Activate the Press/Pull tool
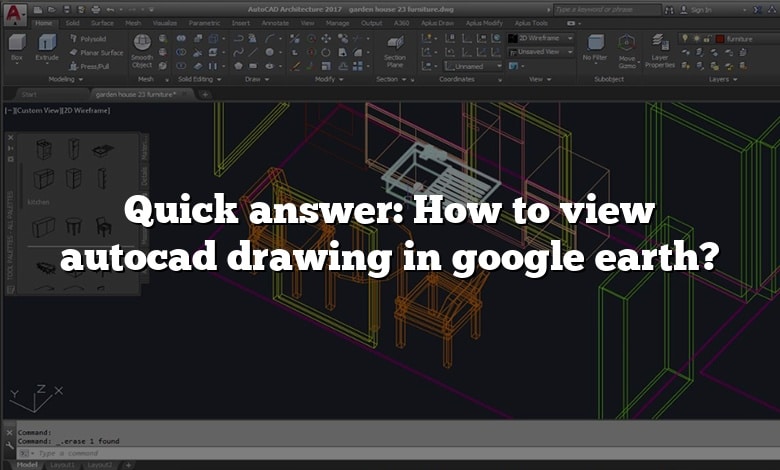The width and height of the screenshot is (780, 470). [89, 66]
